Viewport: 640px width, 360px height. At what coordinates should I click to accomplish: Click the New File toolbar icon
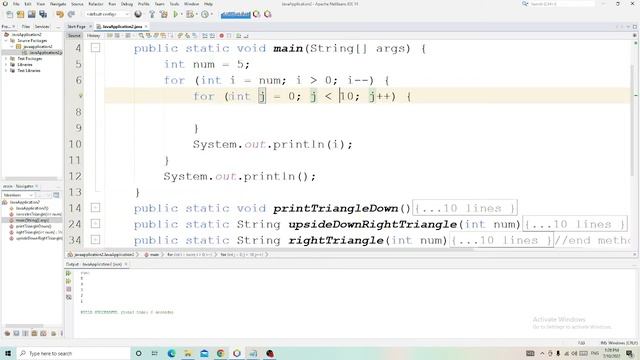(x=10, y=14)
